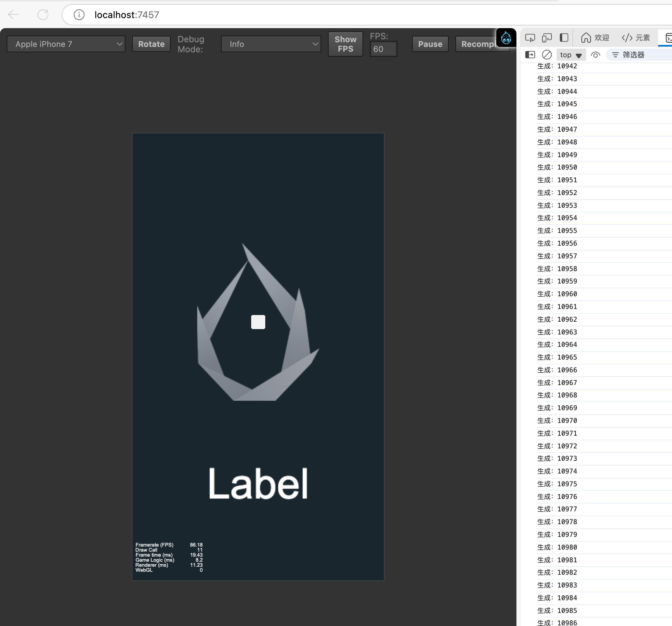This screenshot has width=672, height=626.
Task: Click the inspect element picker icon
Action: click(x=530, y=38)
